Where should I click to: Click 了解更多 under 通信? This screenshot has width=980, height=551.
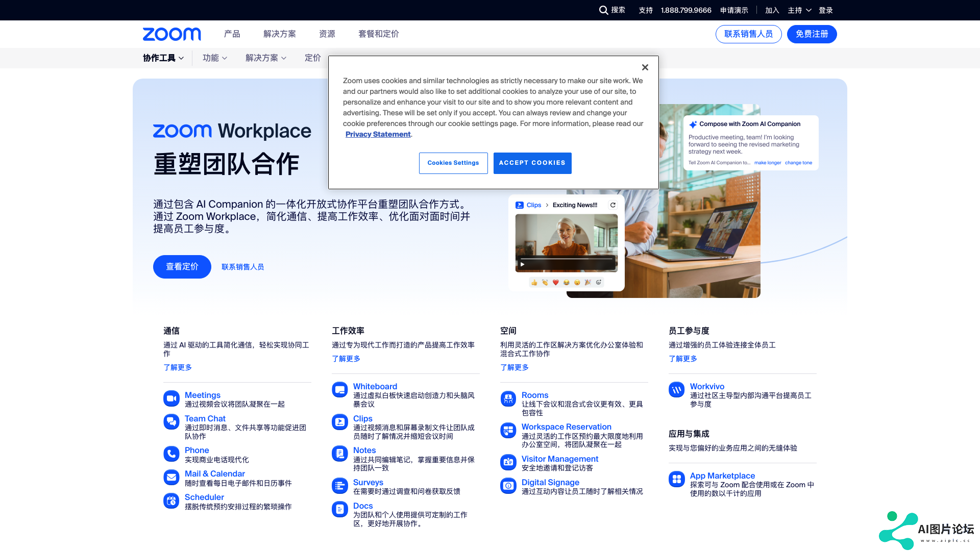(x=178, y=367)
